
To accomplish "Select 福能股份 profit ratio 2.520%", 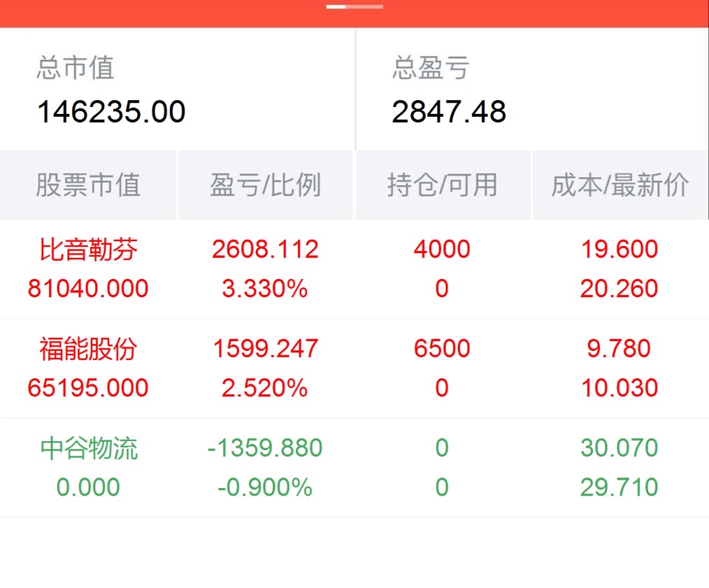I will (x=265, y=388).
